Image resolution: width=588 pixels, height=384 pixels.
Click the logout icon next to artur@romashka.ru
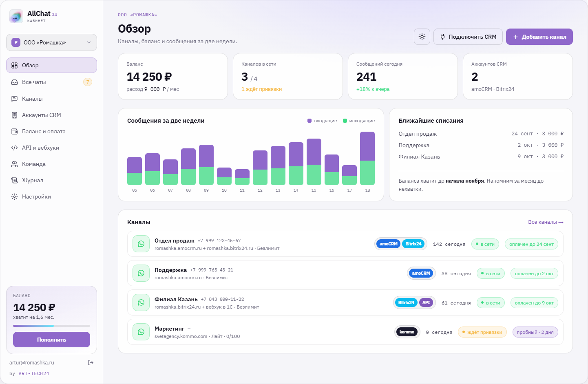91,362
